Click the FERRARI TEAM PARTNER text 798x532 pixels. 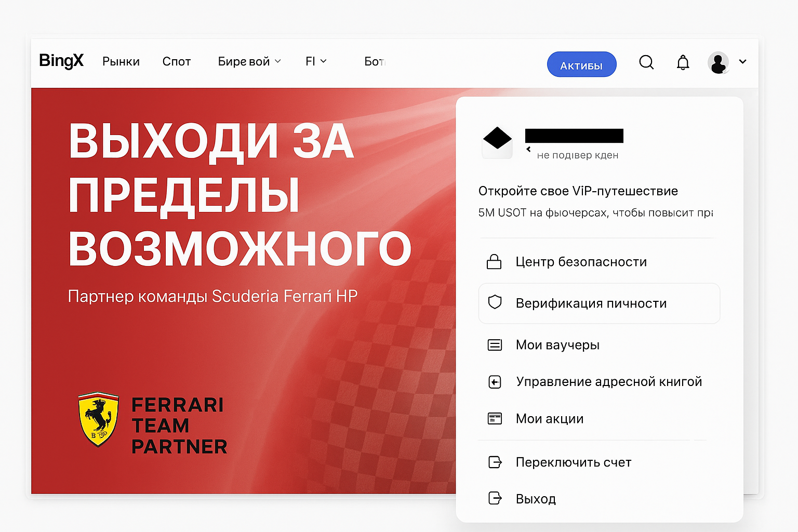click(179, 425)
